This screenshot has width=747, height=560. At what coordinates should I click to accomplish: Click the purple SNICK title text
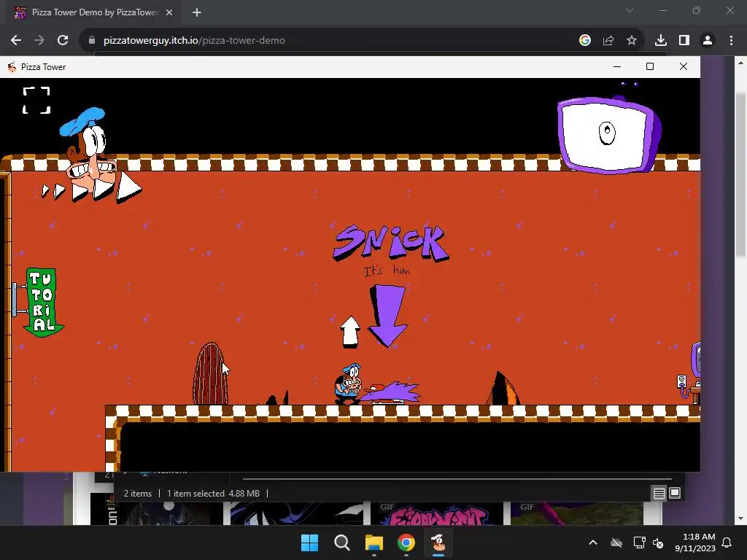pos(390,243)
